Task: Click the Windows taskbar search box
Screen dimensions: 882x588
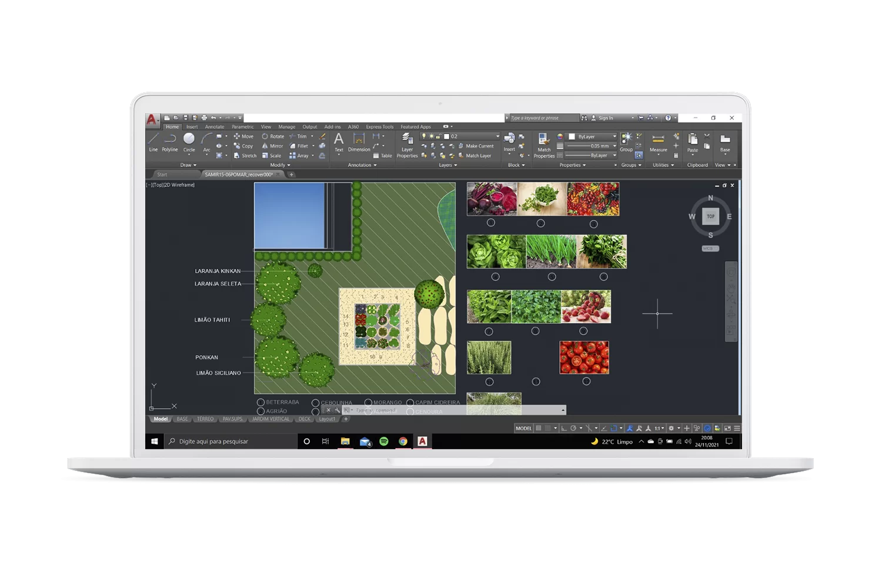Action: pos(231,441)
